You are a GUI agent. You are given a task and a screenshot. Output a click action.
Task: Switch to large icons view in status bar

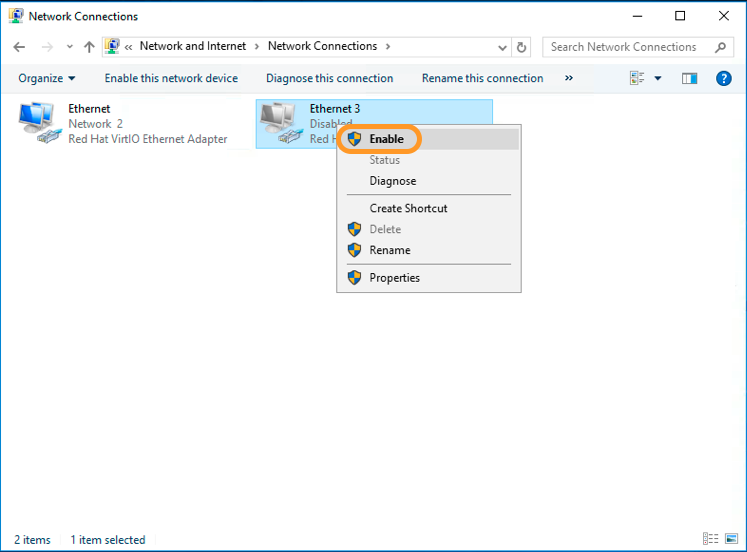(x=732, y=539)
